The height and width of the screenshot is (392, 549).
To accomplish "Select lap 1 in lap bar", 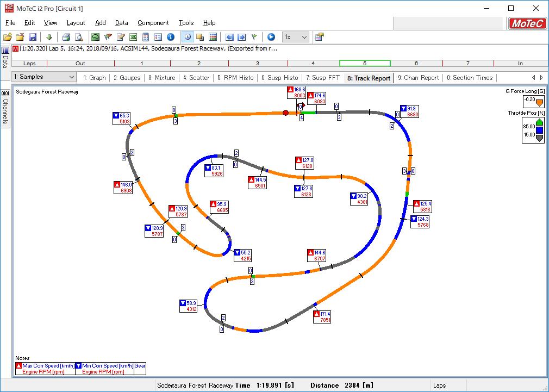I will point(142,64).
